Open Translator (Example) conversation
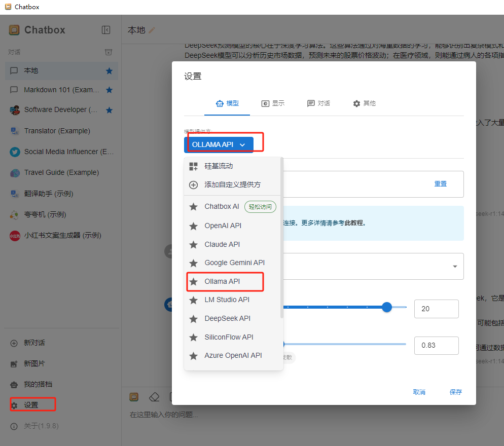The image size is (504, 446). click(61, 131)
